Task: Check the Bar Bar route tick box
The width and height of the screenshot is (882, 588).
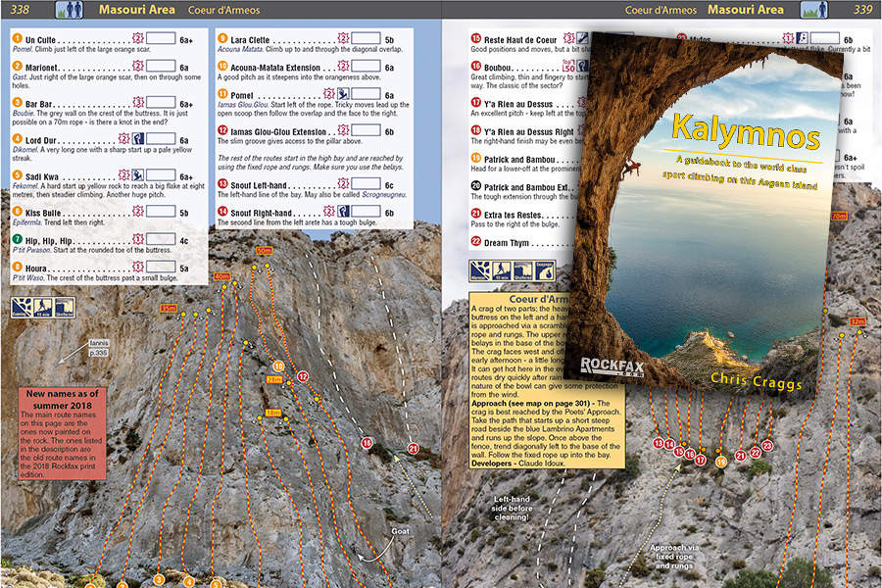Action: pos(161,102)
